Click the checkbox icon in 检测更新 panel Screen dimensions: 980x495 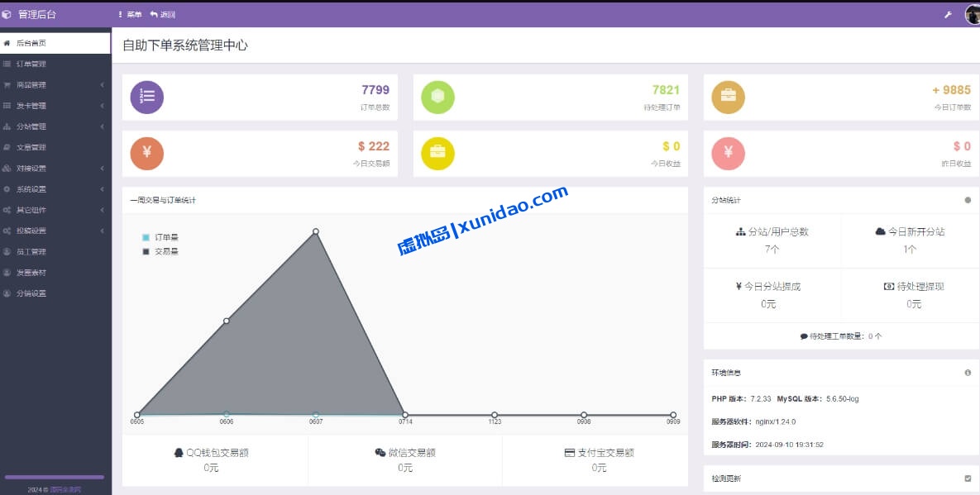[x=968, y=478]
